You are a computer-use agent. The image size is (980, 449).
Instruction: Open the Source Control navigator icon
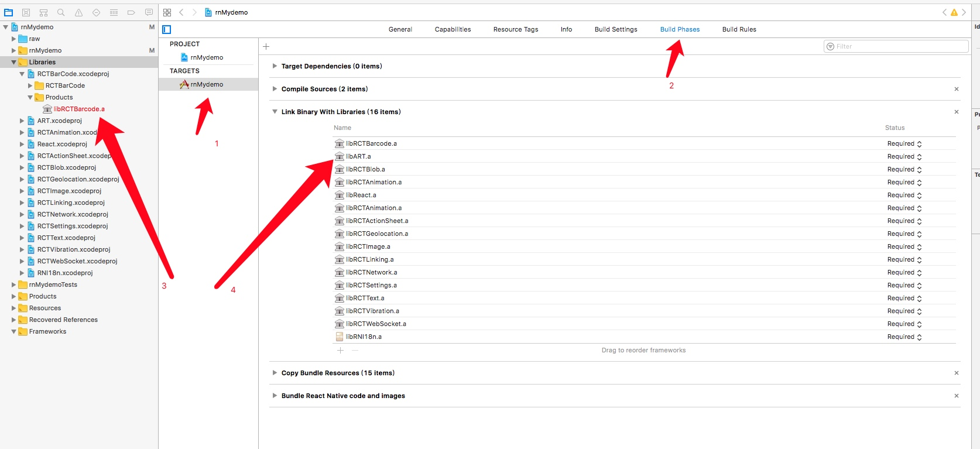click(x=26, y=12)
